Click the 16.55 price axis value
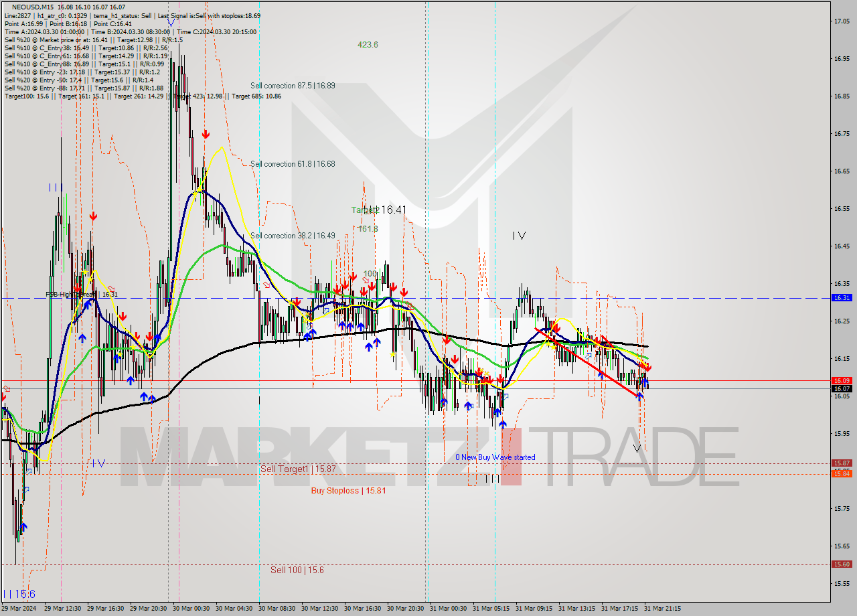 pyautogui.click(x=841, y=209)
